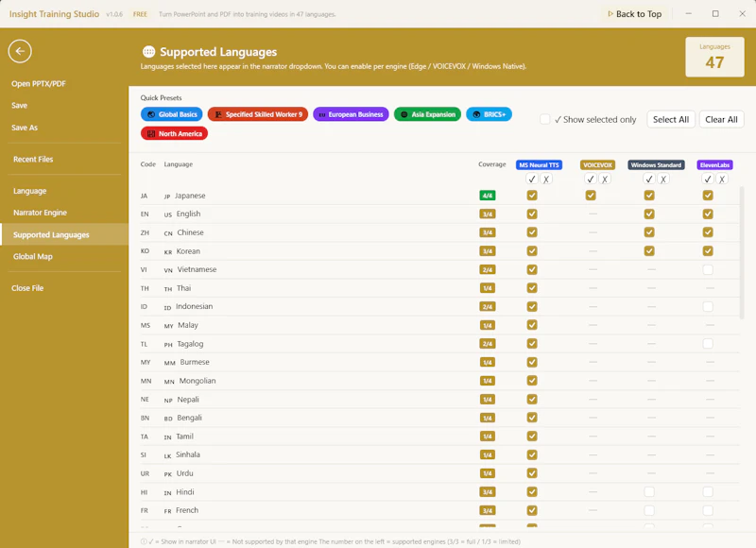Enable Tagalog for ElevenLabs

pos(708,344)
